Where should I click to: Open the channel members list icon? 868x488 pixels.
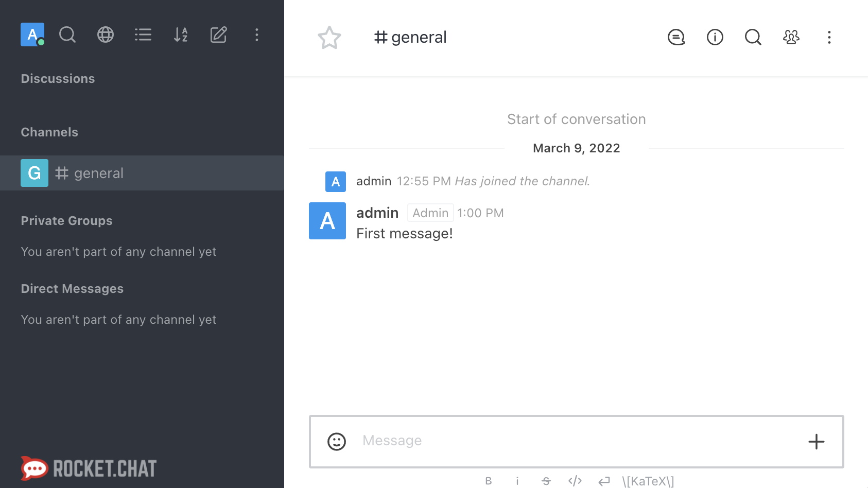[791, 37]
